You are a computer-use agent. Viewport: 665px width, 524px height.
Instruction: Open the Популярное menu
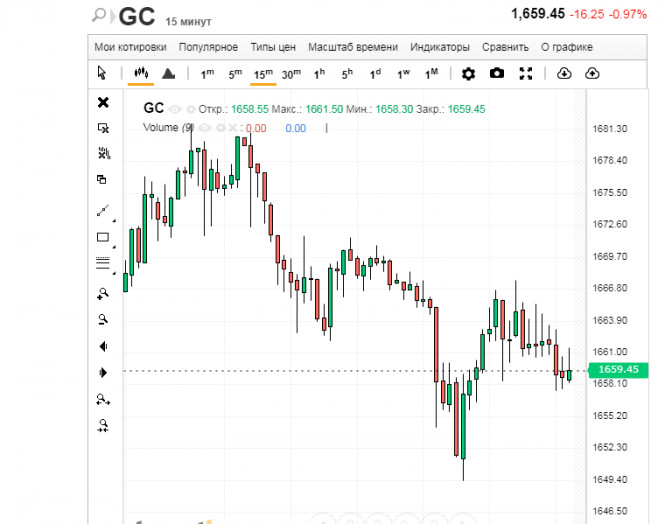click(x=208, y=47)
